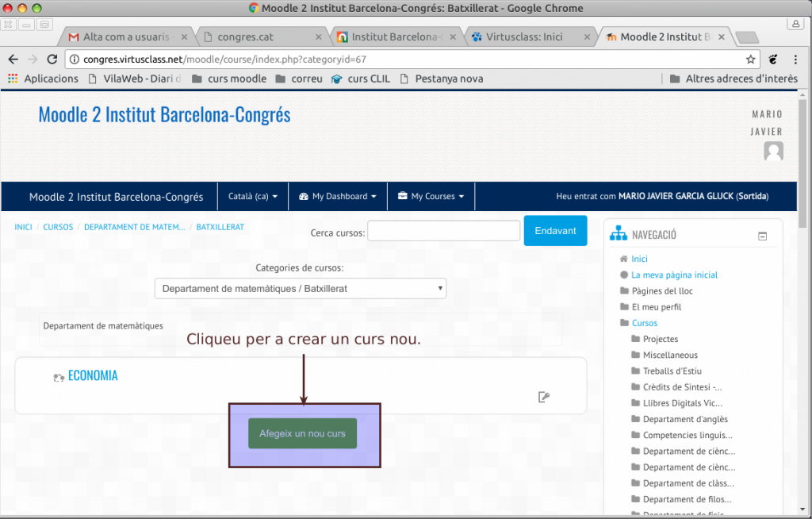Open the My Dashboard dropdown menu
This screenshot has width=812, height=519.
click(338, 197)
